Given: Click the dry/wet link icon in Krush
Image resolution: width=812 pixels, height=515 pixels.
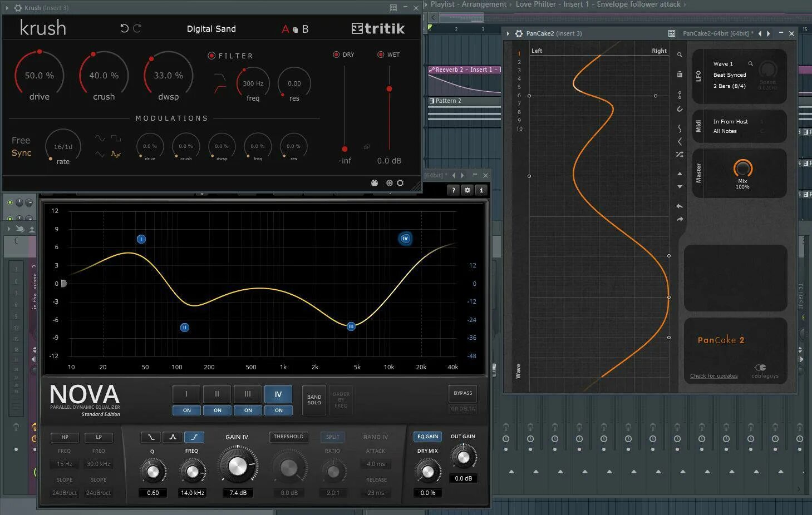Looking at the screenshot, I should coord(367,147).
